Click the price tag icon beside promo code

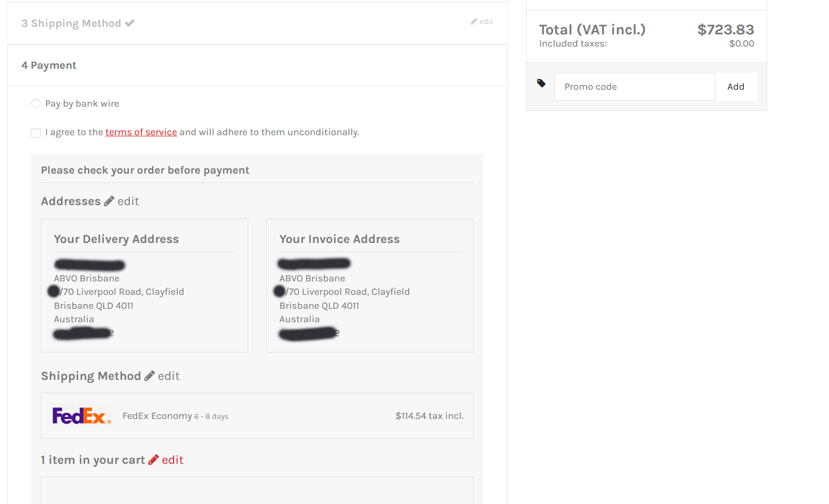[x=541, y=83]
